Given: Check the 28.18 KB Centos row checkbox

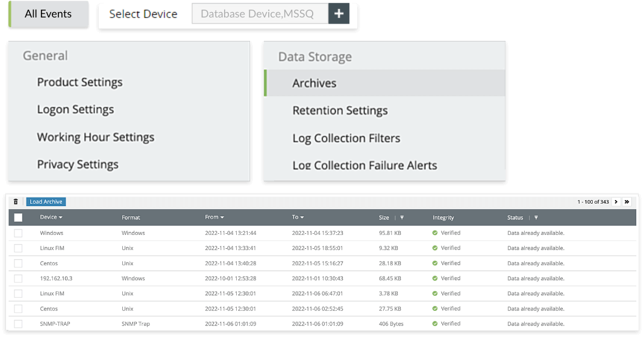Looking at the screenshot, I should 18,263.
